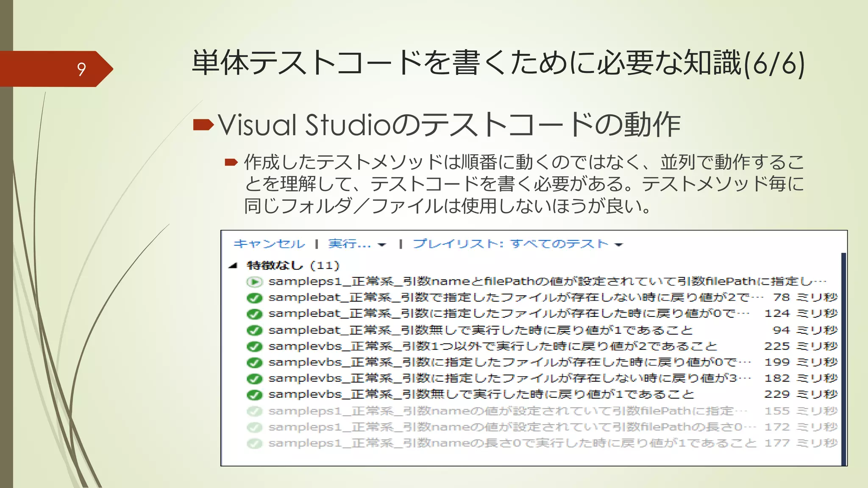This screenshot has height=488, width=868.
Task: Click the 182 ミリ秒 duration value
Action: click(x=801, y=378)
